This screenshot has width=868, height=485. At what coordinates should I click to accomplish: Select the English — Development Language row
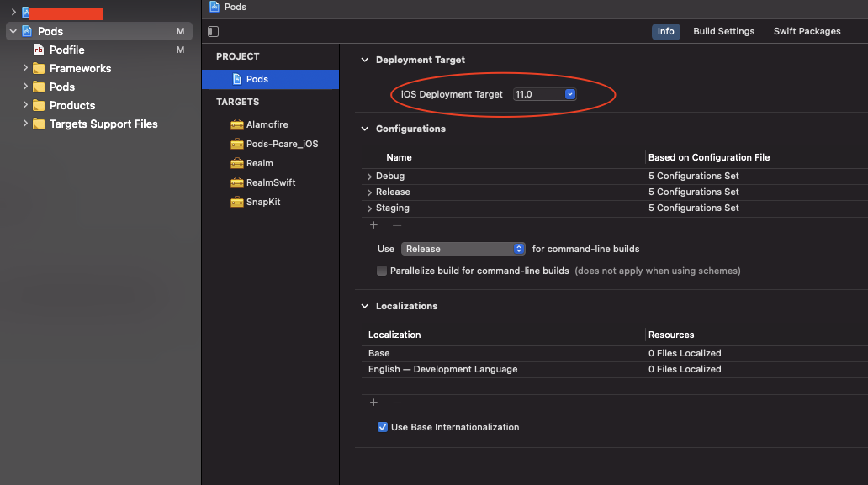click(x=442, y=369)
